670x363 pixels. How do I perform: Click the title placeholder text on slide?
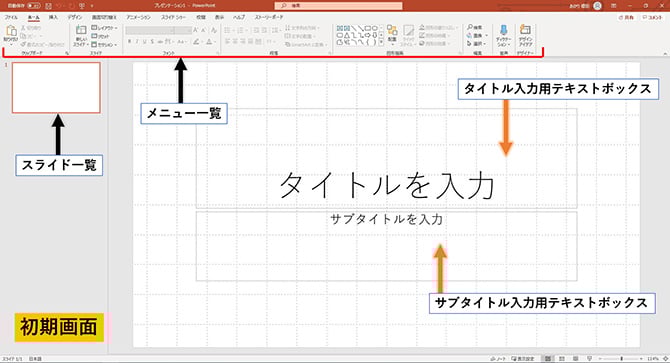(x=387, y=185)
